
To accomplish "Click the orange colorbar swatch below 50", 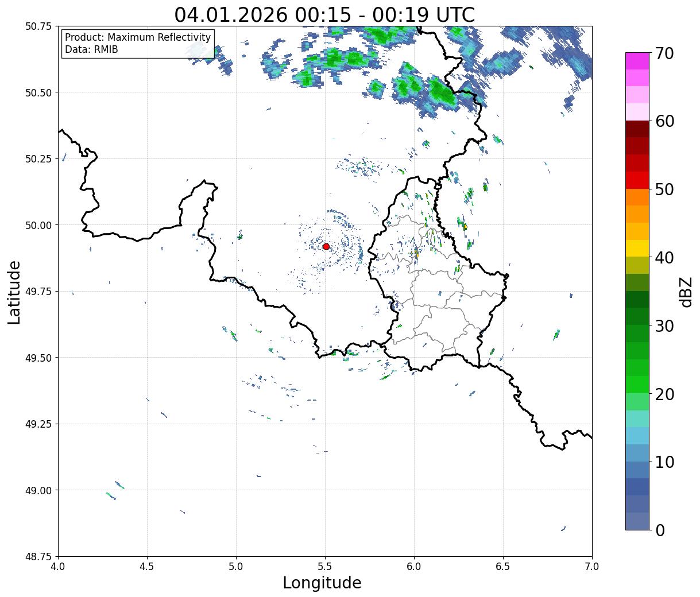I will pos(637,197).
